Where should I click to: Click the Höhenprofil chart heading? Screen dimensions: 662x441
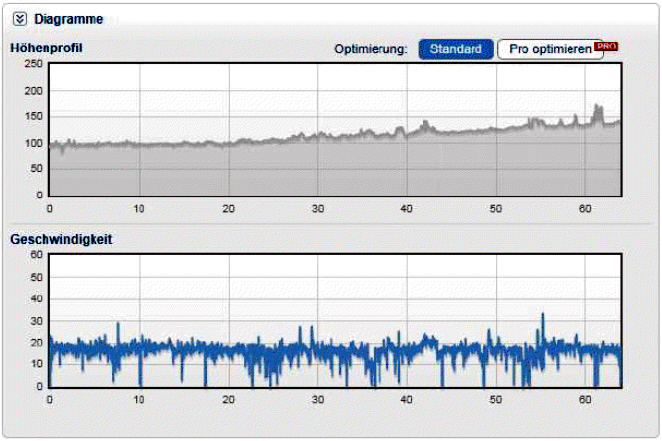tap(46, 48)
